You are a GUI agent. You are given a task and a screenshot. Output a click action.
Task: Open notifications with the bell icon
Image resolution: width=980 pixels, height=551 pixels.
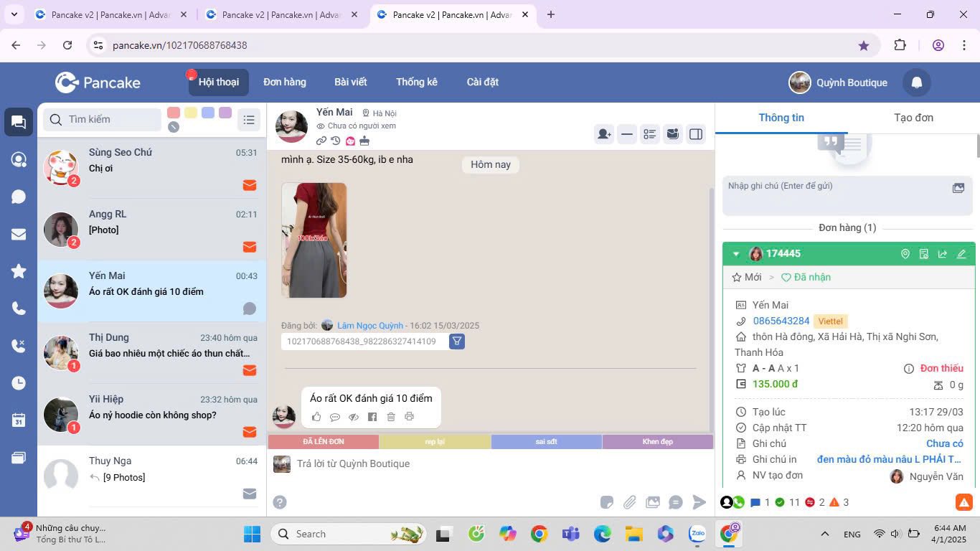[x=916, y=83]
